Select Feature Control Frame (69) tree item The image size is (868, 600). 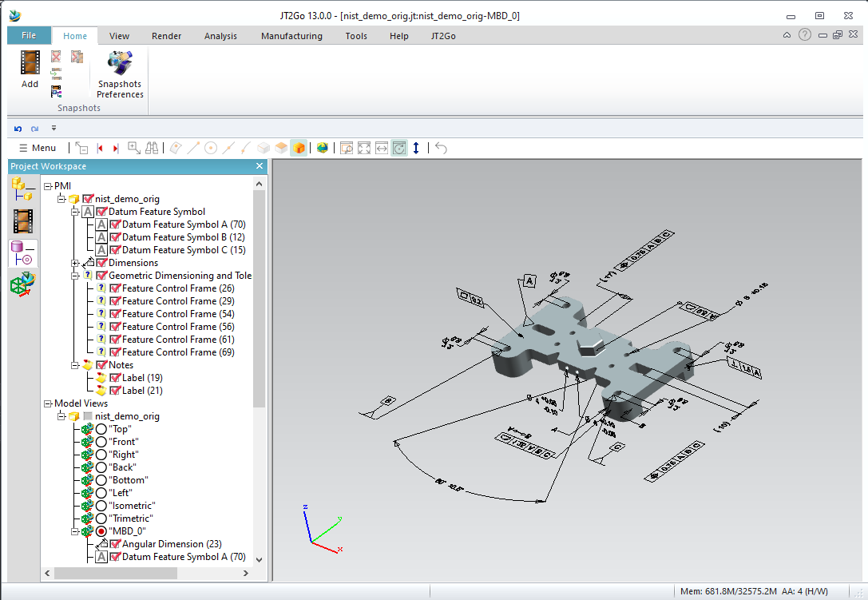click(178, 352)
